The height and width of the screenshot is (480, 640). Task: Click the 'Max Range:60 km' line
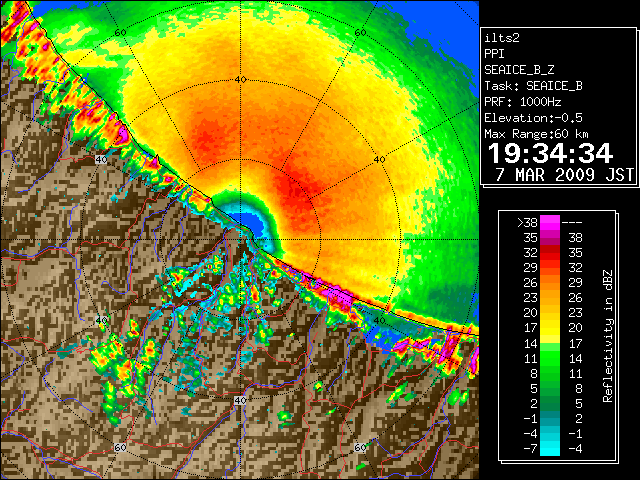(537, 134)
